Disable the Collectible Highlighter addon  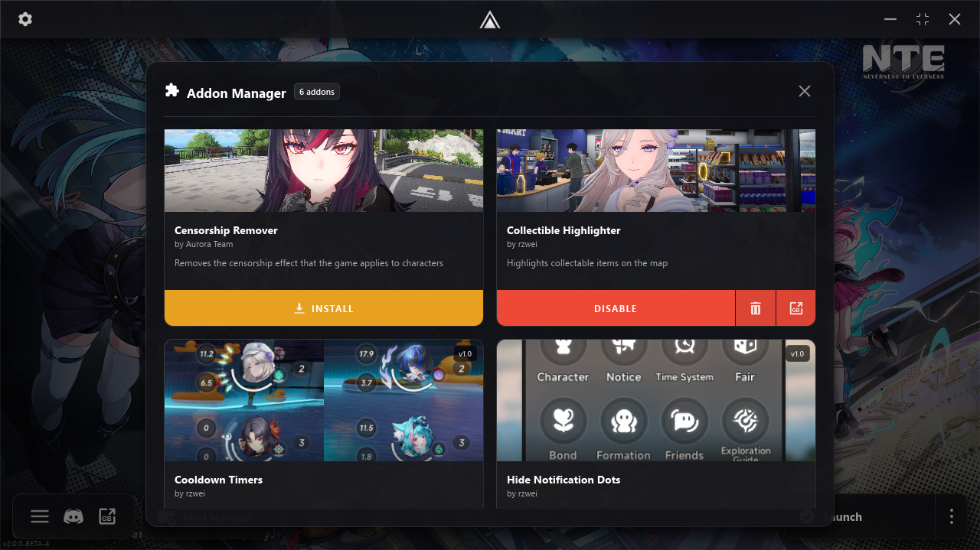[x=616, y=308]
